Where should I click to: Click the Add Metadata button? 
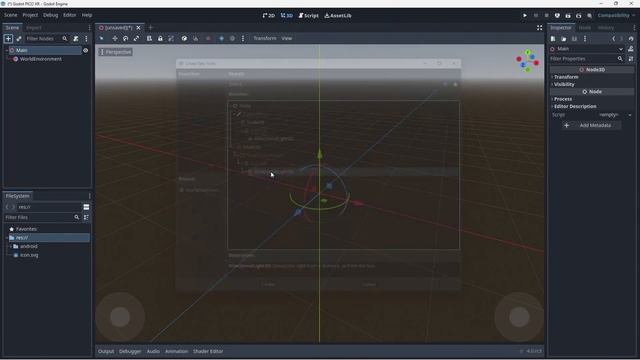coord(591,125)
